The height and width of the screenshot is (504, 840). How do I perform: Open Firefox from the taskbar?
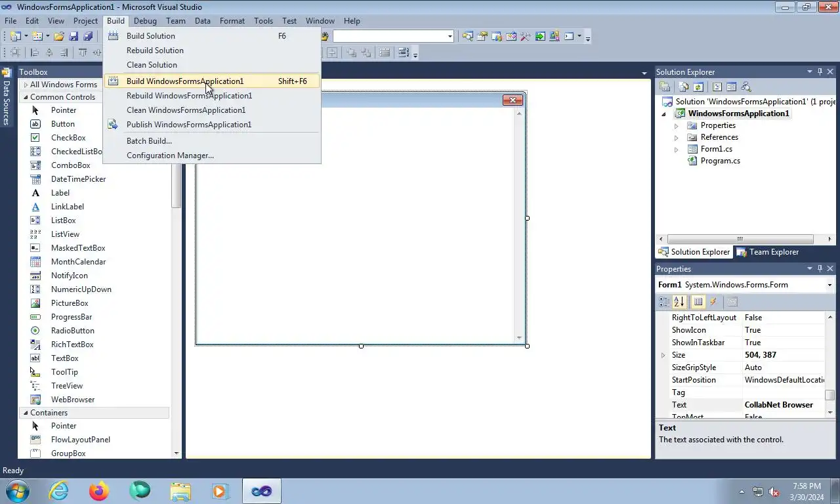tap(99, 491)
